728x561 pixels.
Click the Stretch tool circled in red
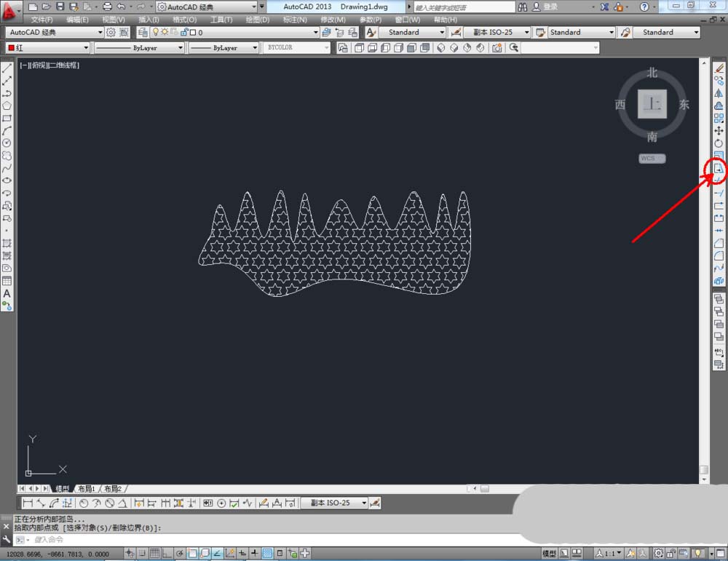pyautogui.click(x=719, y=168)
